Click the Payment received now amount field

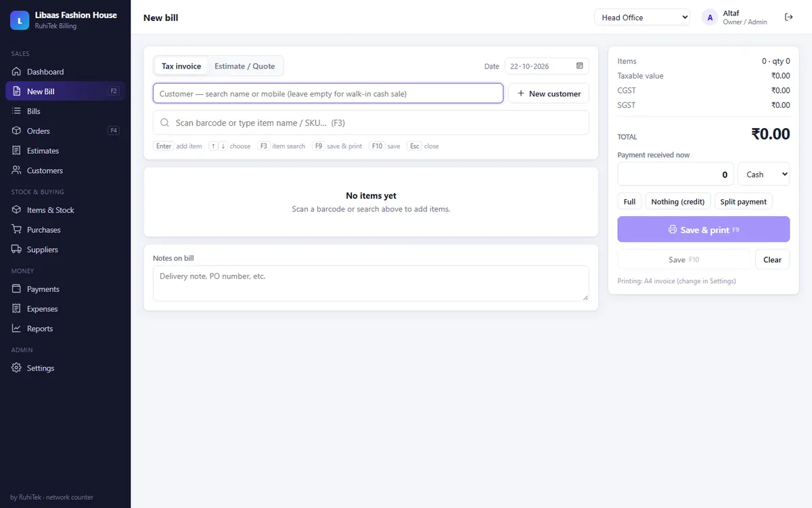676,174
